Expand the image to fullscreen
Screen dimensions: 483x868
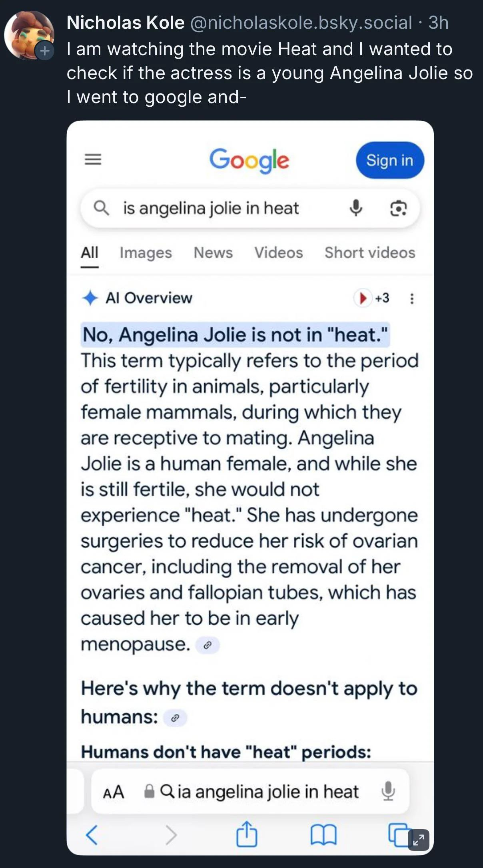(x=418, y=840)
